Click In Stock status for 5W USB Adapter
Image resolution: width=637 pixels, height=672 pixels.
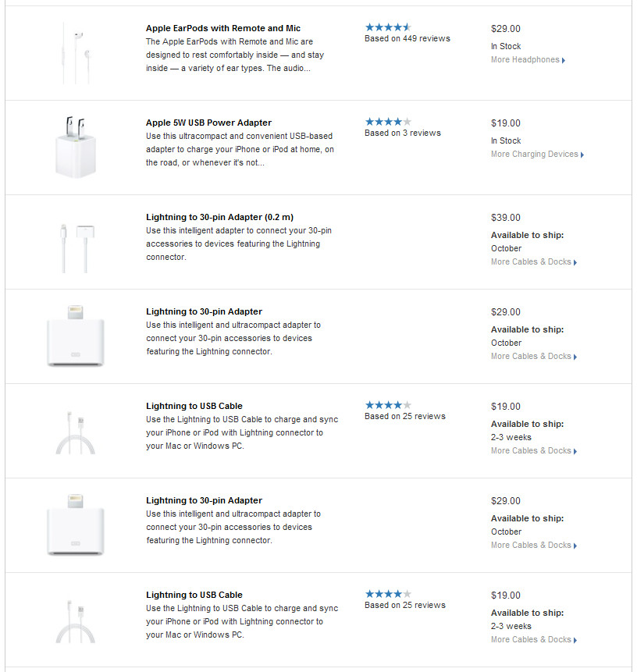(505, 140)
